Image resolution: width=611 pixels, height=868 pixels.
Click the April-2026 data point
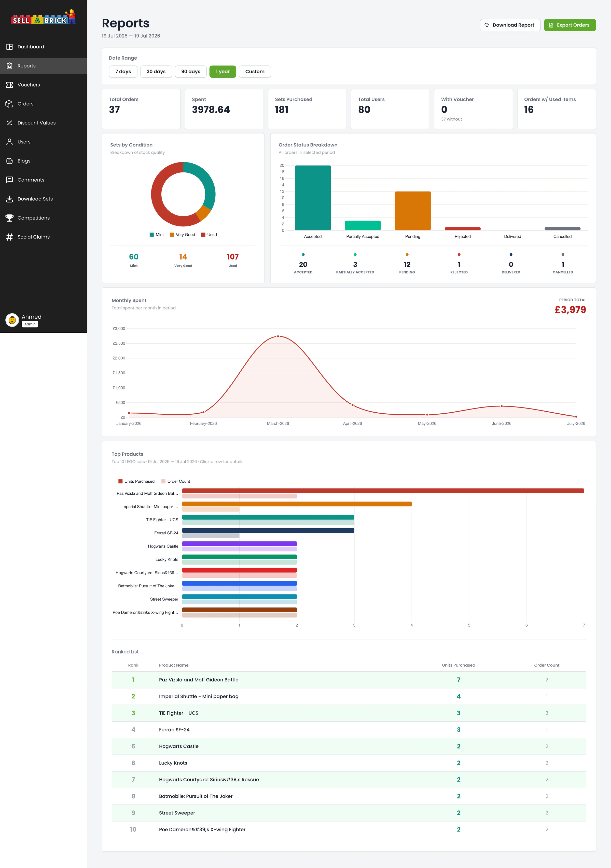tap(353, 405)
